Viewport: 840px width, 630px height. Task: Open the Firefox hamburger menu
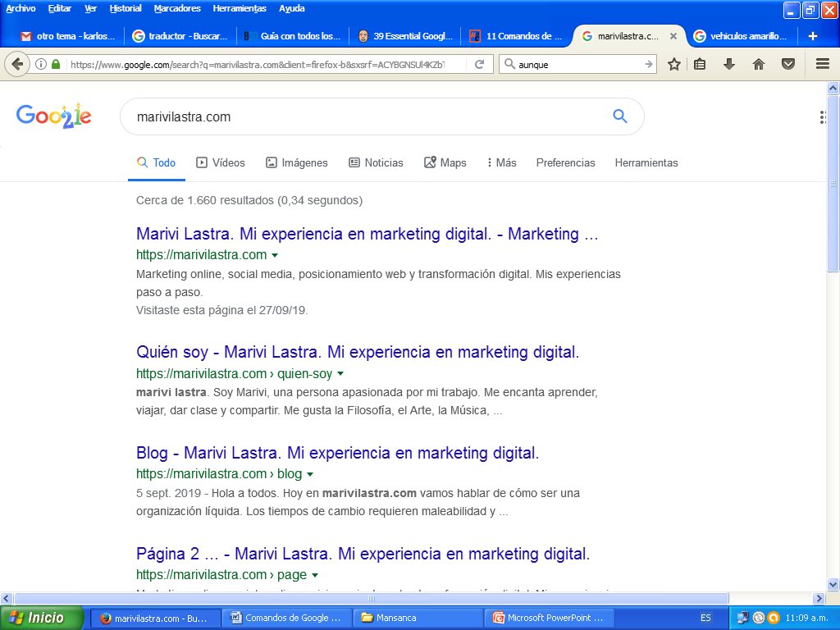(823, 64)
